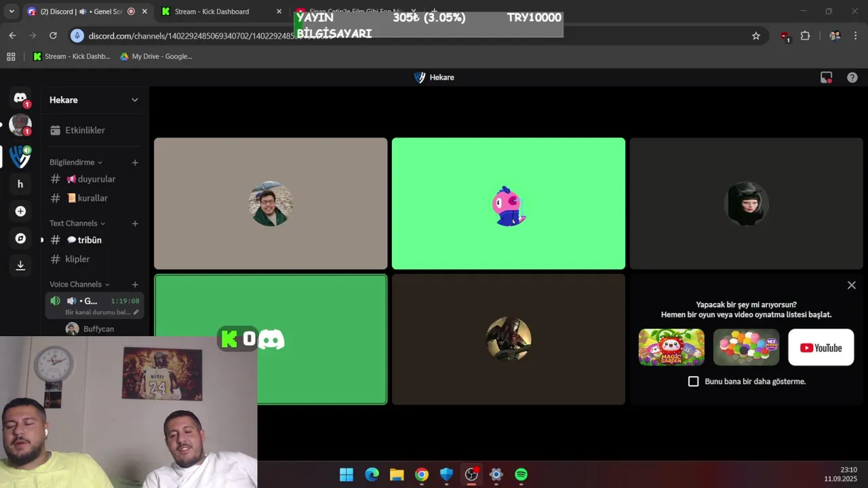Image resolution: width=868 pixels, height=488 pixels.
Task: Open inbox icon in Discord header
Action: [x=826, y=77]
